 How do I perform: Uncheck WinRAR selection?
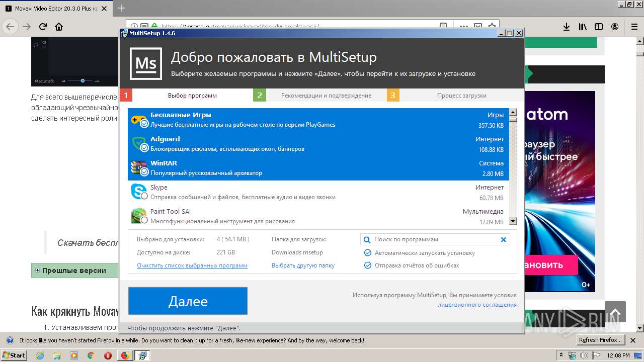point(144,171)
